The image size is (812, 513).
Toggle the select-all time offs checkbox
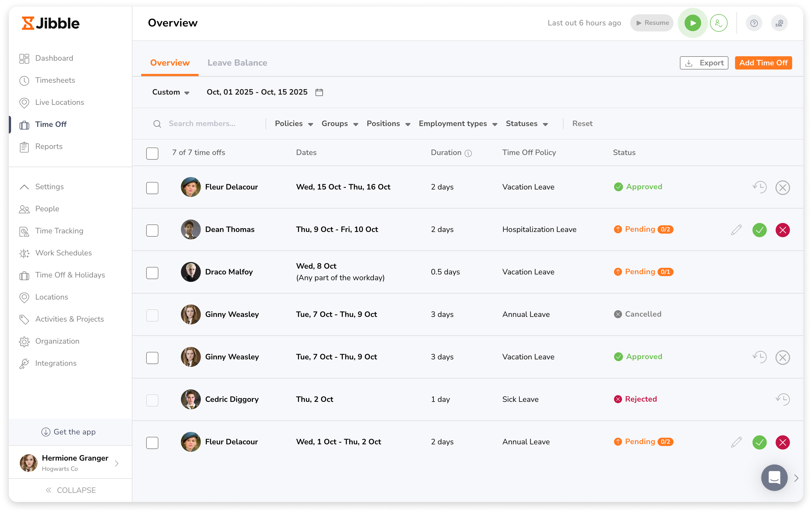point(153,153)
